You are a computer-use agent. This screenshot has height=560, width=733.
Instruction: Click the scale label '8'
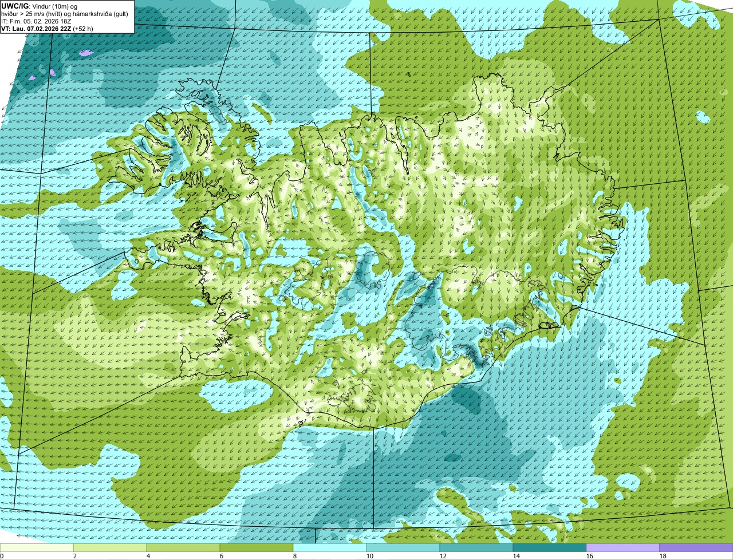click(x=295, y=556)
